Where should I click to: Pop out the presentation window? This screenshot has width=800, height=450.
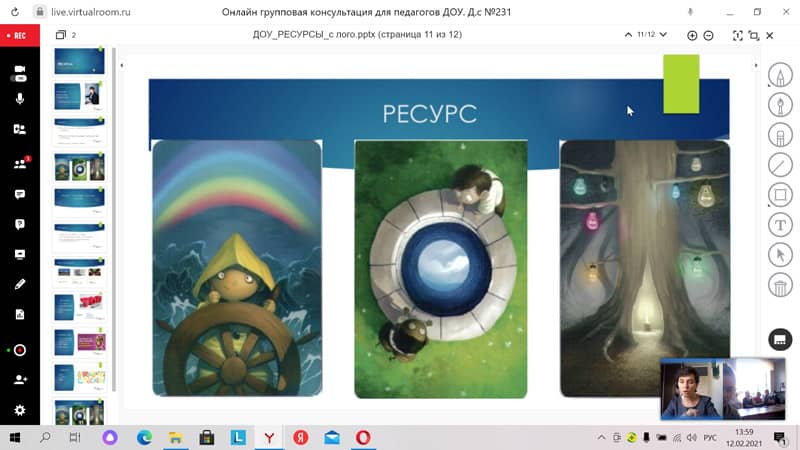click(754, 35)
